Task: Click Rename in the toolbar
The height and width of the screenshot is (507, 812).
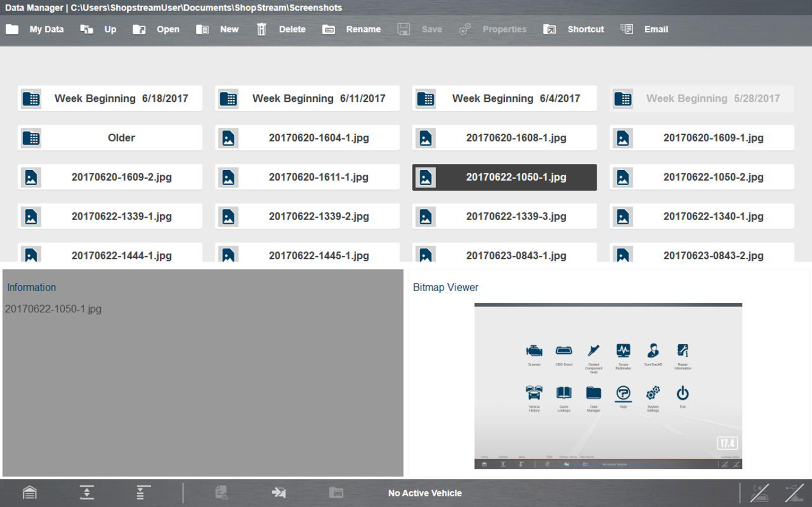Action: [351, 29]
